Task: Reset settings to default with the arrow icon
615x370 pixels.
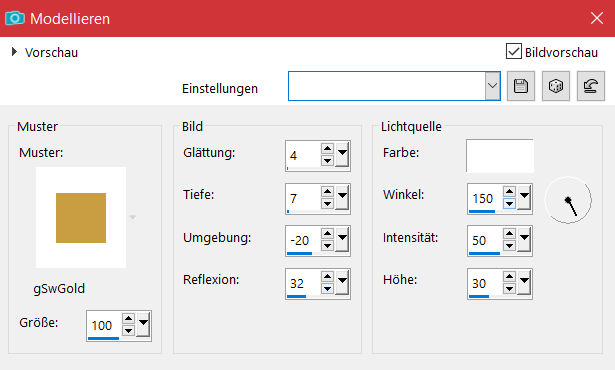Action: pos(591,86)
